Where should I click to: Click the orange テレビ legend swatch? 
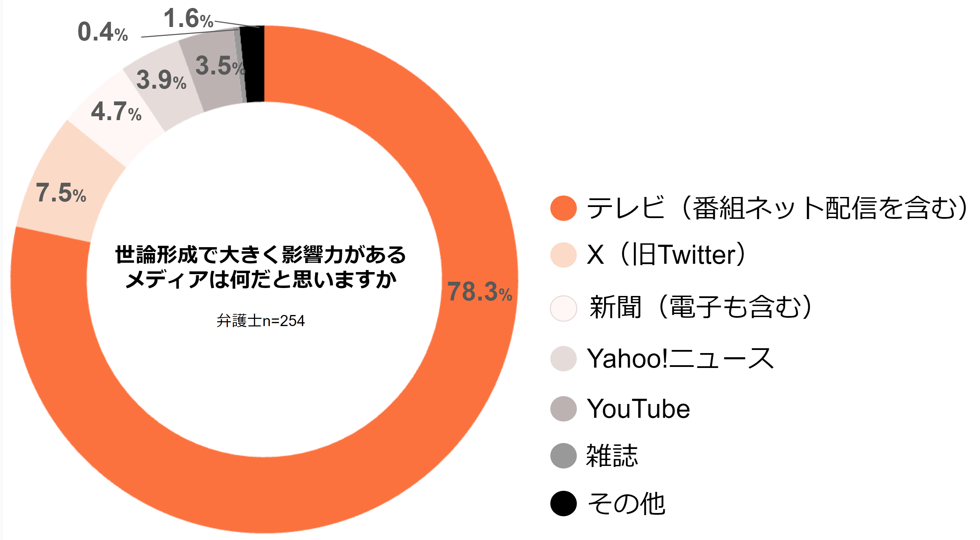pos(563,208)
